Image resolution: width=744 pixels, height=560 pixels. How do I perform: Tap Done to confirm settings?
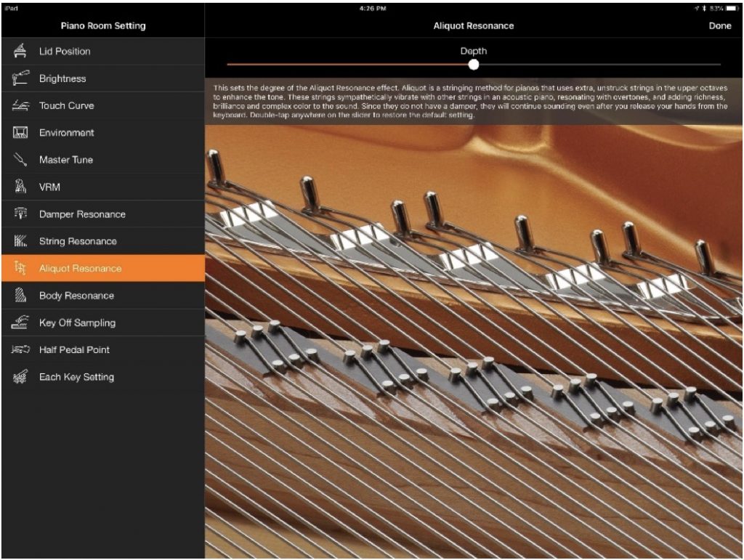[721, 25]
